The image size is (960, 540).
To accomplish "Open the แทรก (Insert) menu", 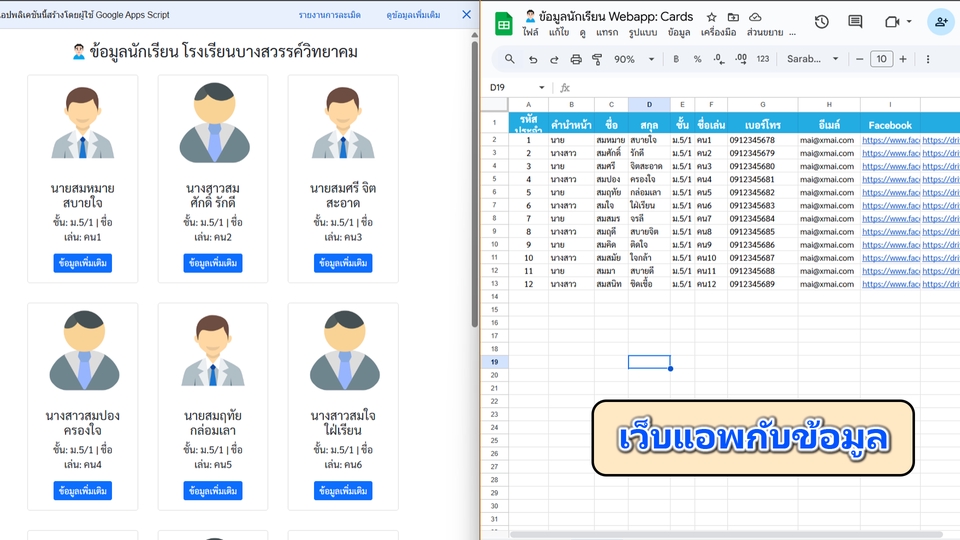I will pyautogui.click(x=607, y=32).
